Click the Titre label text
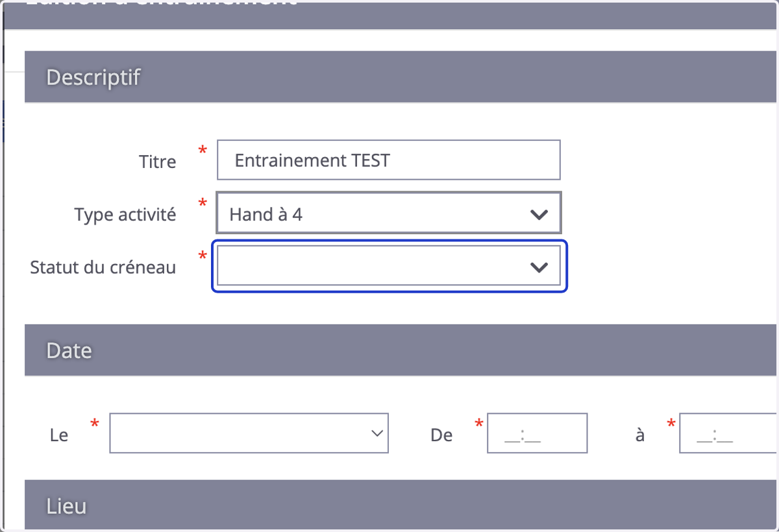This screenshot has width=779, height=532. tap(157, 161)
